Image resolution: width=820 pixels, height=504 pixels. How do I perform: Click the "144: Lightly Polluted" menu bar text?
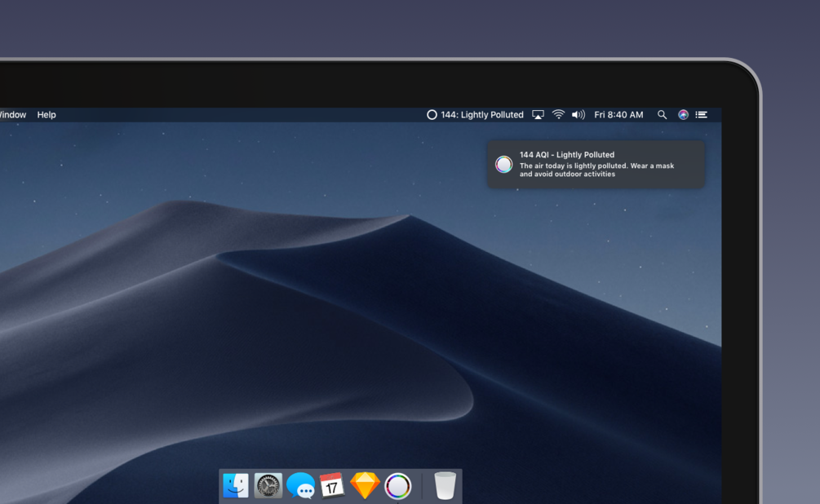(x=481, y=114)
